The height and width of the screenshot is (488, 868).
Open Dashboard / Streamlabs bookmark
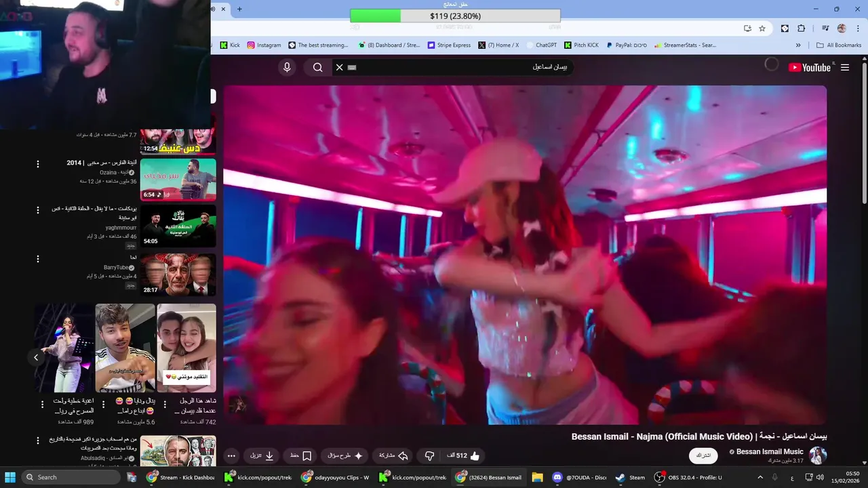(389, 45)
